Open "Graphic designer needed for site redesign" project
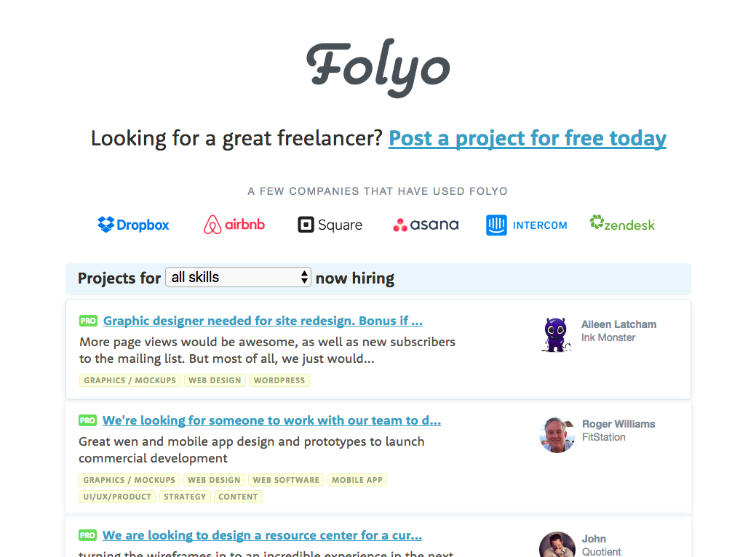 click(263, 321)
